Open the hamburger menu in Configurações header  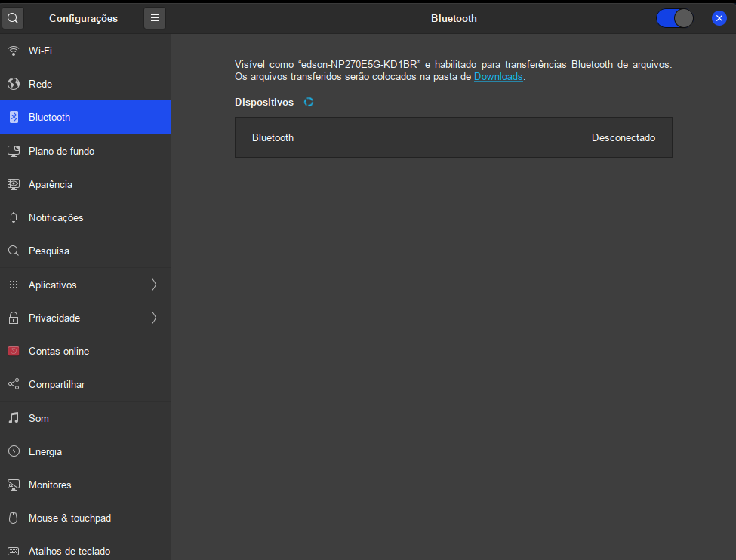pos(155,18)
